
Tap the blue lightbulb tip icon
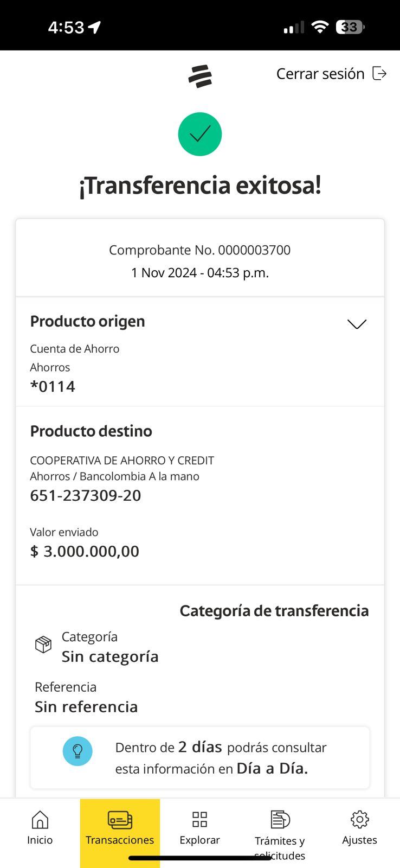coord(78,751)
